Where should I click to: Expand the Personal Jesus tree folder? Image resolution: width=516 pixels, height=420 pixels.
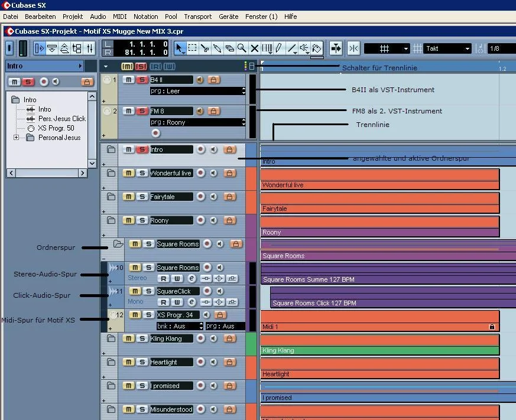tap(17, 138)
